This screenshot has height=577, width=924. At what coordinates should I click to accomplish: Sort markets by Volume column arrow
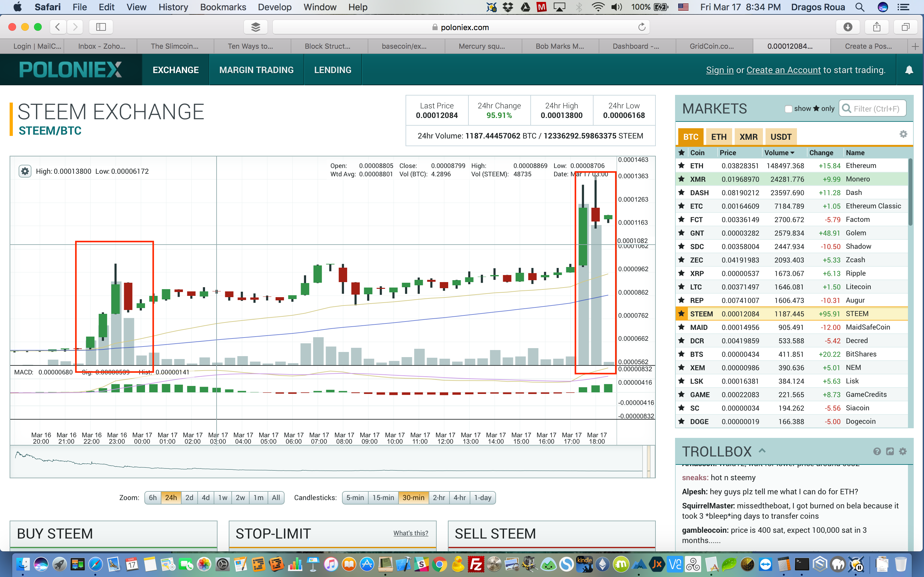[792, 153]
